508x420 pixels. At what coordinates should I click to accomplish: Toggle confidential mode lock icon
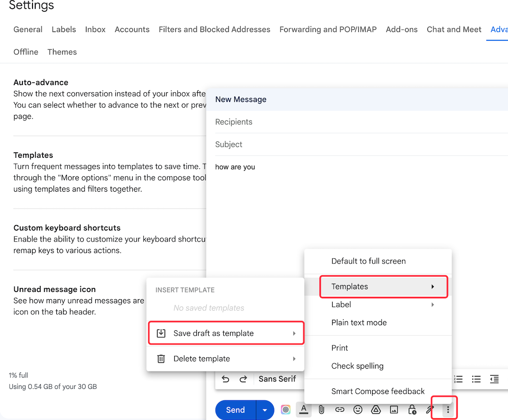pos(412,409)
